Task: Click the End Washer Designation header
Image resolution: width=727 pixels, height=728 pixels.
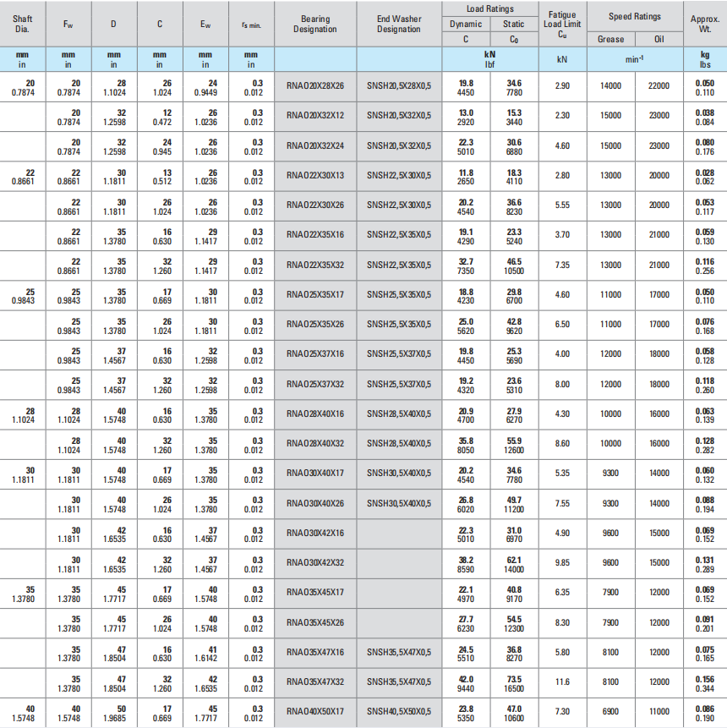Action: [x=398, y=24]
